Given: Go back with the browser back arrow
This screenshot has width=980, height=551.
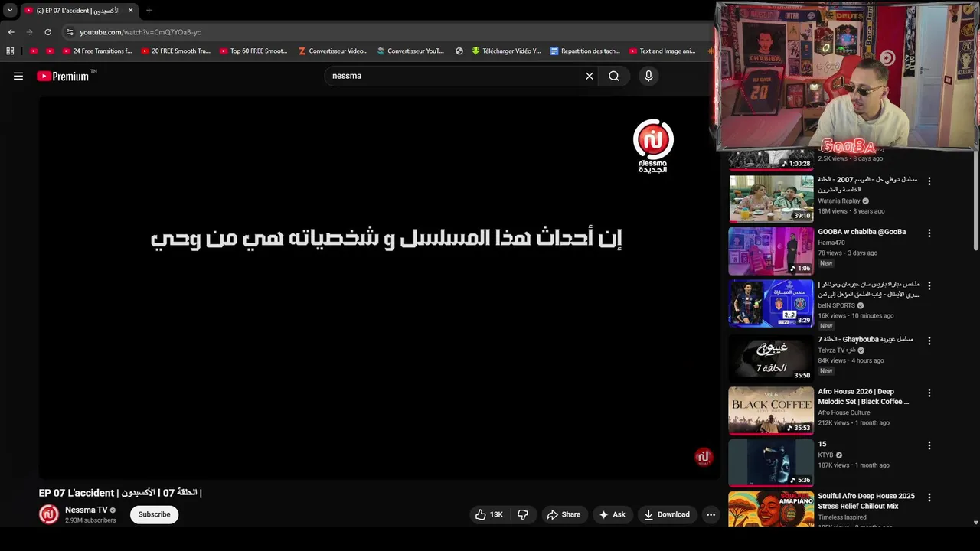Looking at the screenshot, I should tap(11, 32).
